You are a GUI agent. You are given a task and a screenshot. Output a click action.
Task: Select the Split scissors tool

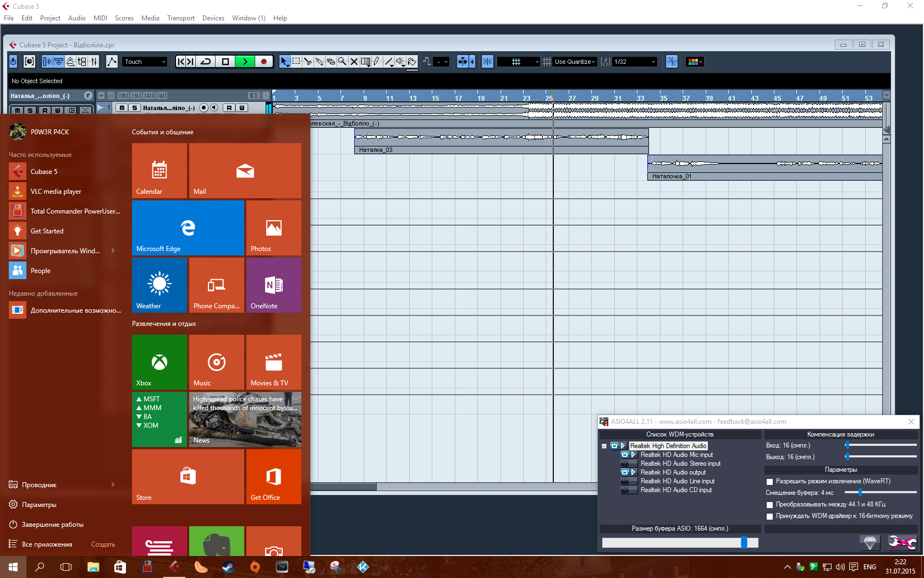(307, 62)
